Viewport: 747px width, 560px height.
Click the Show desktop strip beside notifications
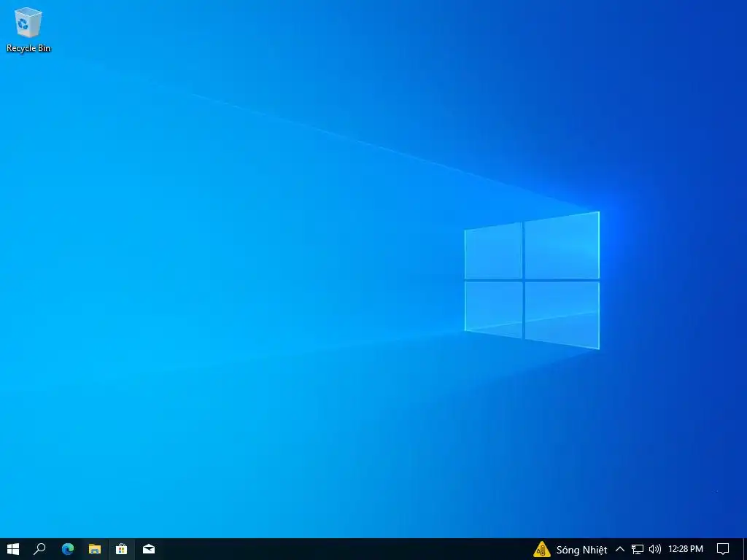pos(745,549)
